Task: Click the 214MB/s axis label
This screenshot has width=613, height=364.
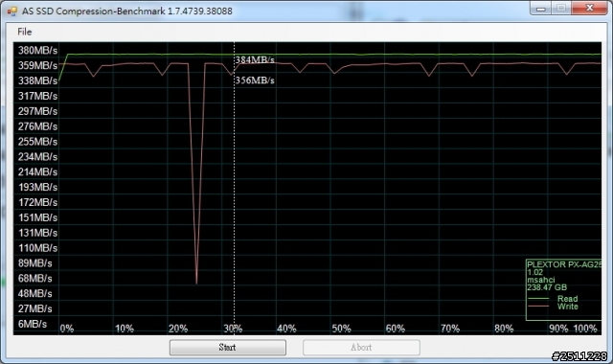Action: point(37,172)
